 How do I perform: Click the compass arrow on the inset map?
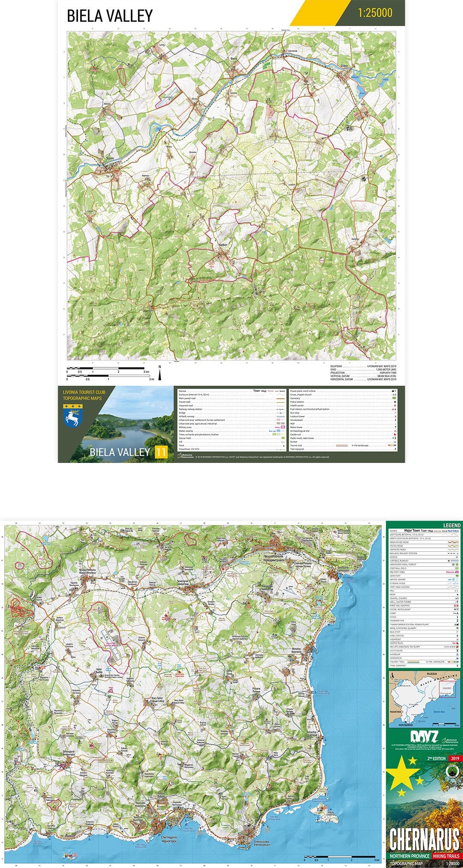click(x=393, y=678)
